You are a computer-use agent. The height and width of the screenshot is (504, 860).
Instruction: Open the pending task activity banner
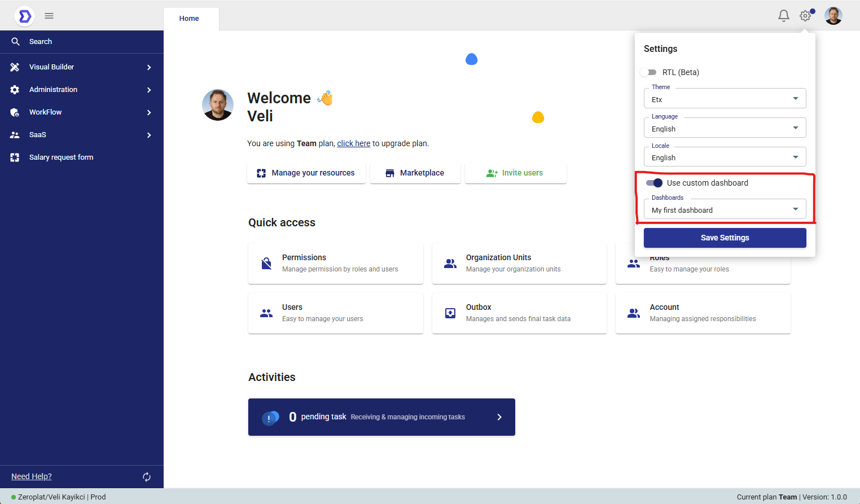tap(381, 417)
